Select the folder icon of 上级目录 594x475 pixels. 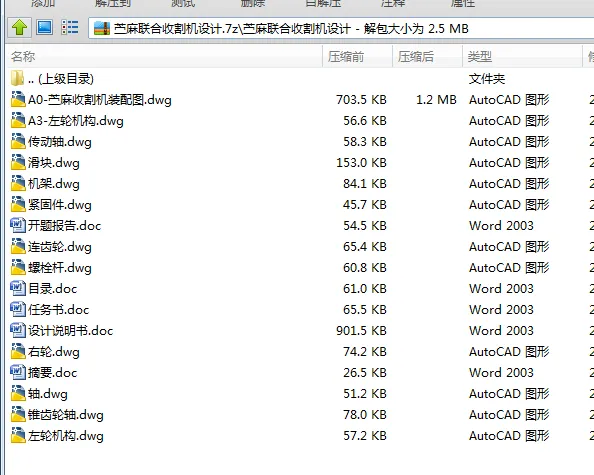click(x=17, y=78)
